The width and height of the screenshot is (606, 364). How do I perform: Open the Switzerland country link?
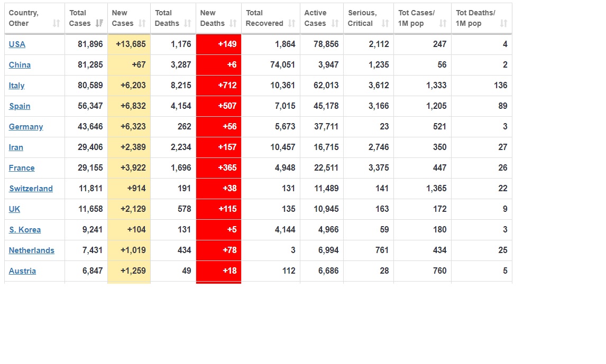[x=31, y=189]
